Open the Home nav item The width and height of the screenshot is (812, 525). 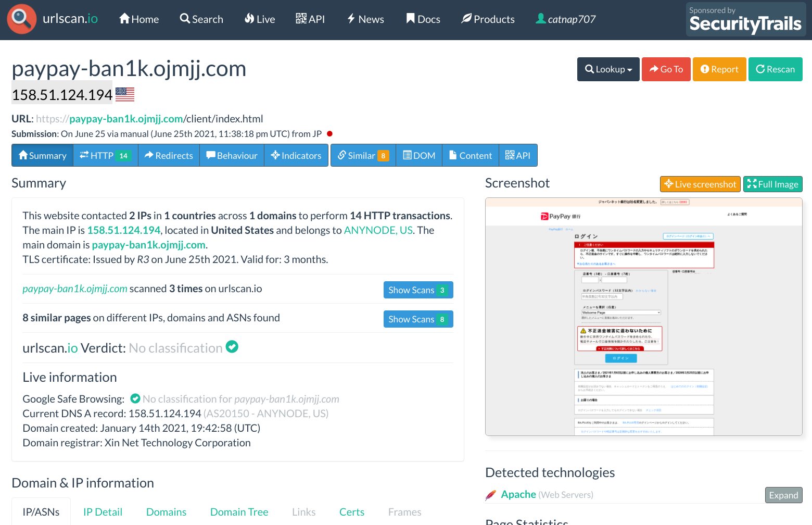click(139, 19)
